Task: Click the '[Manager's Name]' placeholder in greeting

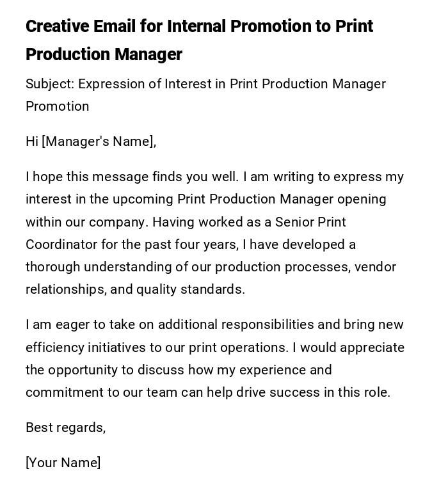Action: coord(99,141)
